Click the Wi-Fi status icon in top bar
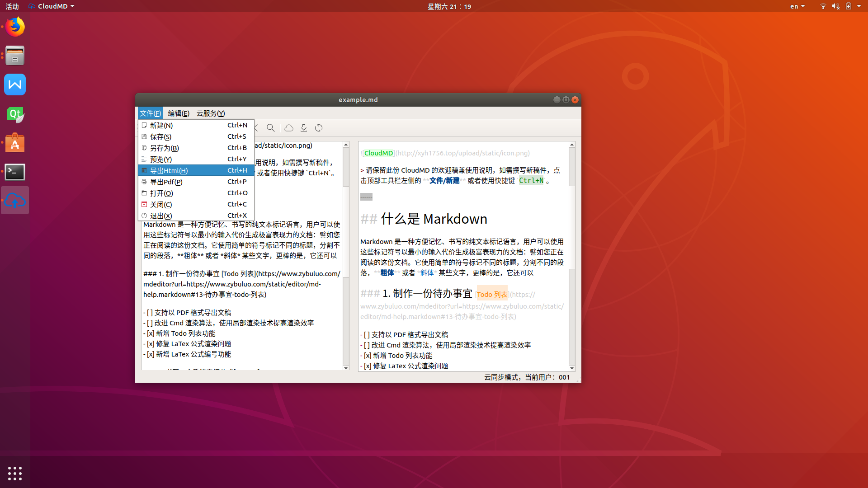This screenshot has width=868, height=488. pos(823,6)
